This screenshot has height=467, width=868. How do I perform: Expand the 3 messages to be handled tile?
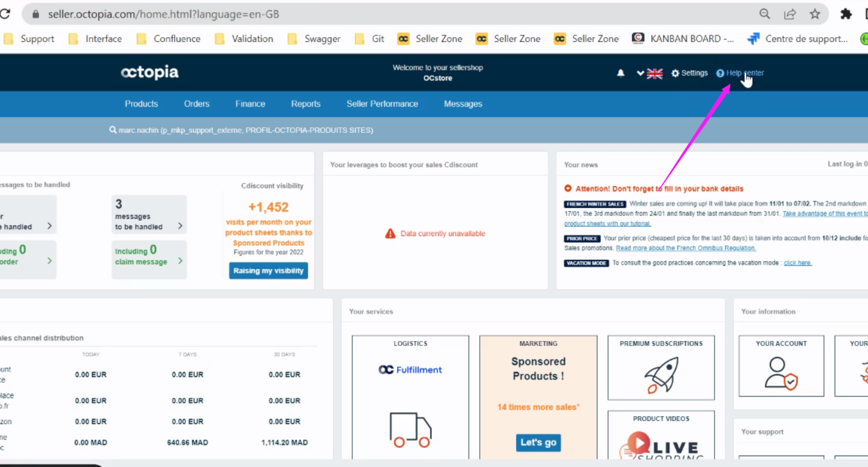[149, 214]
